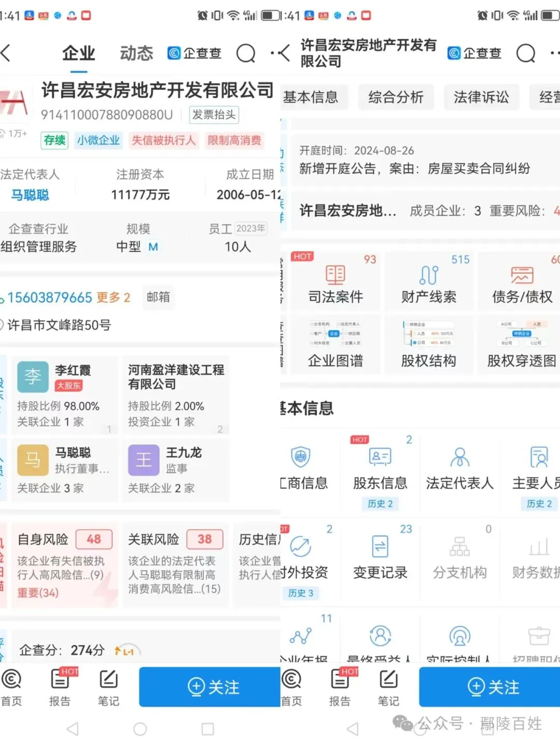Open address 许昌市文峰路50号
The image size is (560, 746).
(59, 325)
